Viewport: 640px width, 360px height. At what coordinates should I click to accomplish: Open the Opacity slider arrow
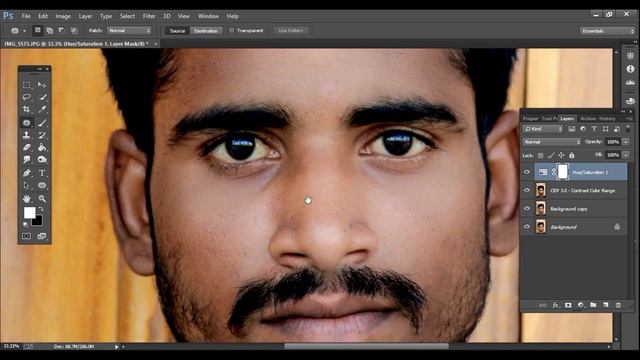[626, 142]
